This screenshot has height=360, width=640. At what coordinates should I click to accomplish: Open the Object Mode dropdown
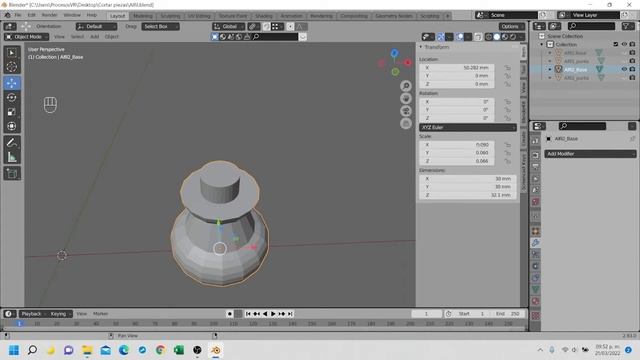[27, 37]
